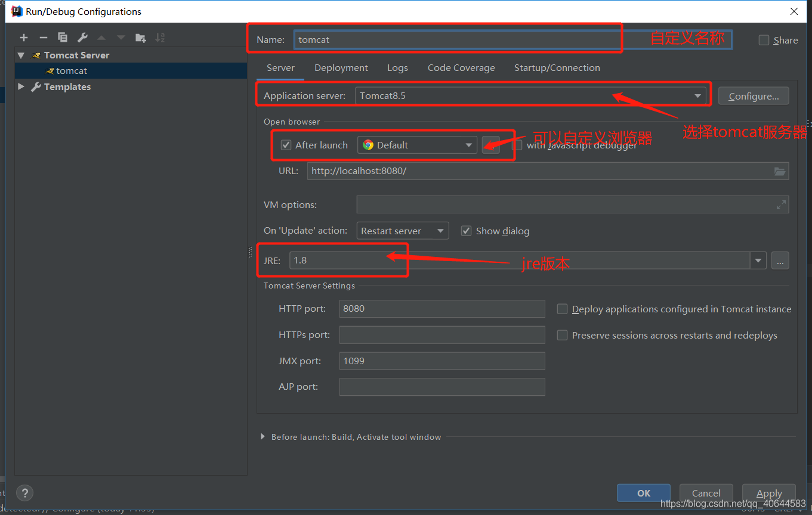812x515 pixels.
Task: Create new folder icon in toolbar
Action: pos(141,38)
